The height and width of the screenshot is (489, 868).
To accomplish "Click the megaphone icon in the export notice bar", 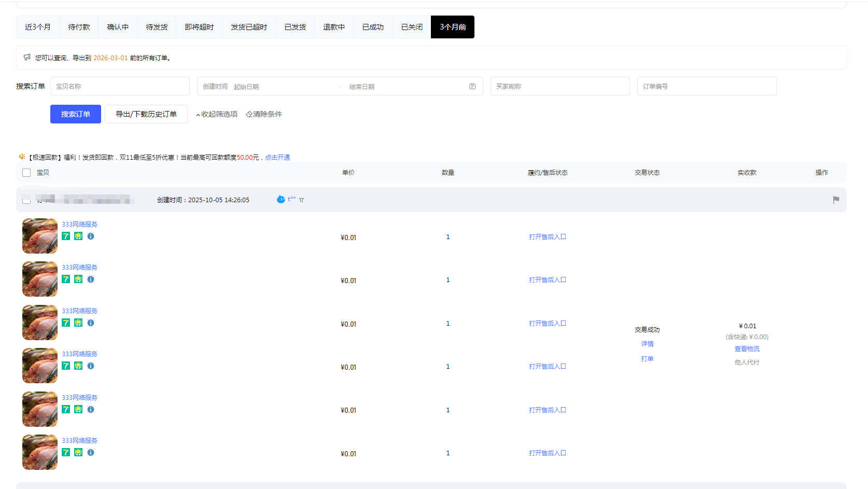I will tap(27, 57).
